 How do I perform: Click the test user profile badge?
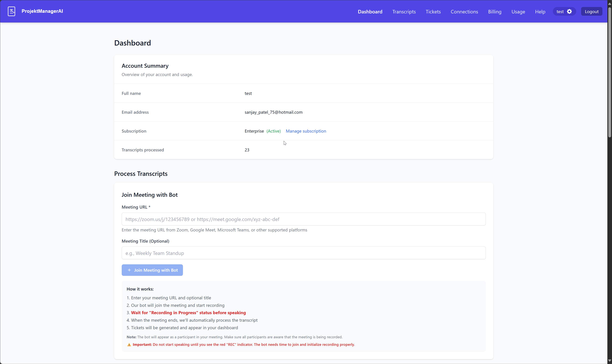click(x=560, y=11)
